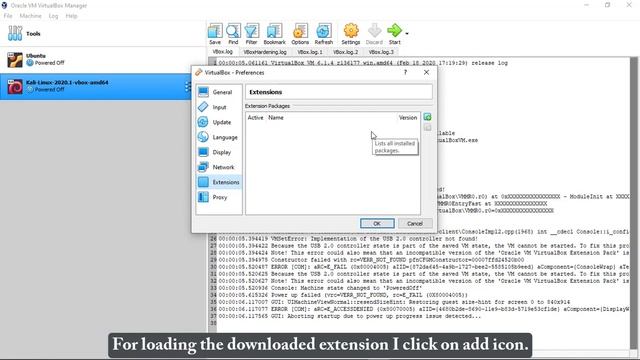Open Language preferences section
Screen dimensions: 640x360
click(219, 138)
